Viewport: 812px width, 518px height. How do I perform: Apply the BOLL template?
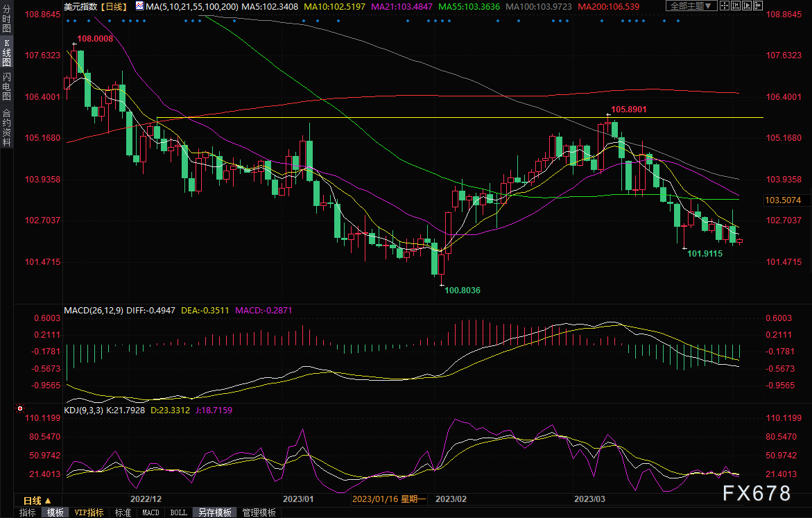click(x=179, y=512)
